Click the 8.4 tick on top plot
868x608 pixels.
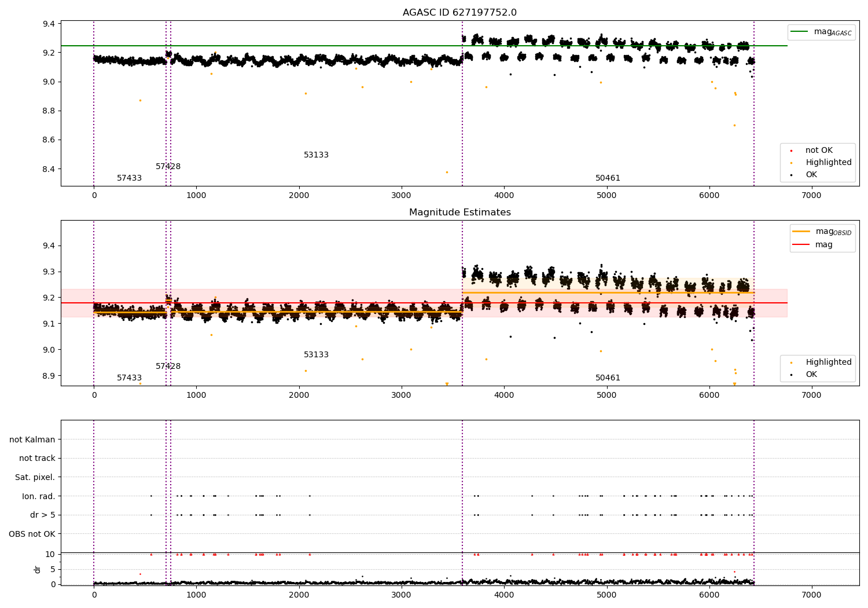49,169
